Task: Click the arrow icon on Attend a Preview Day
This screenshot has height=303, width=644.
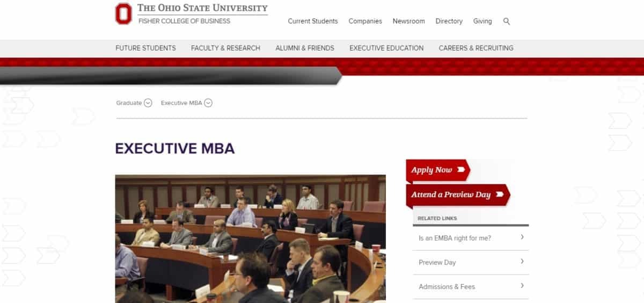Action: [500, 194]
